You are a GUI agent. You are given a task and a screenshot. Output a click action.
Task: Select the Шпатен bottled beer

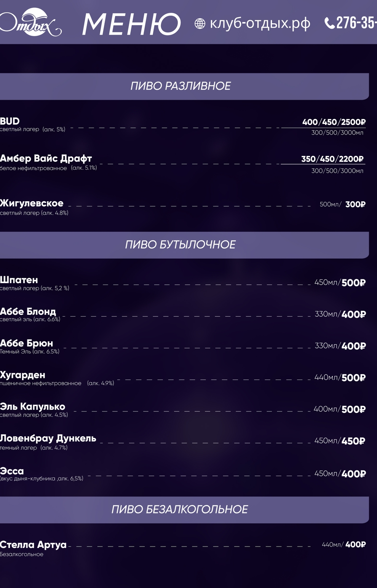pos(19,280)
